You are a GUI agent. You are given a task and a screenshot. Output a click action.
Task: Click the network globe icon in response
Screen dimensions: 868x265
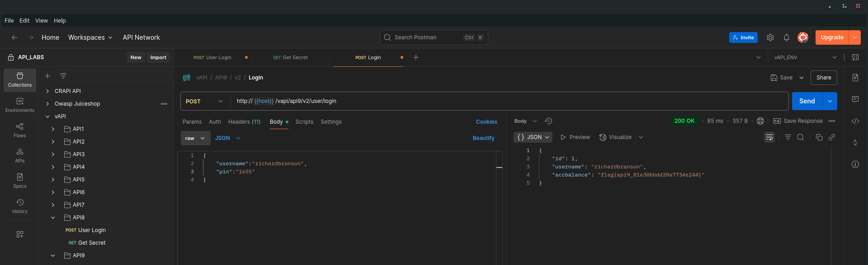tap(760, 121)
